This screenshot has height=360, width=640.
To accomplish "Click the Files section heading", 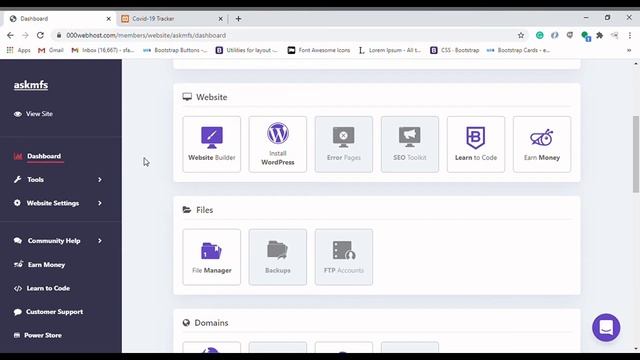I will [x=198, y=210].
